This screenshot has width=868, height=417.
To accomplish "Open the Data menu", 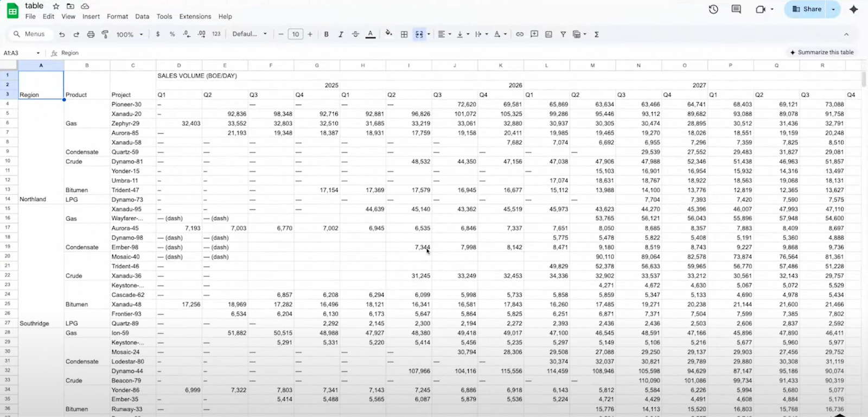I will pos(142,16).
